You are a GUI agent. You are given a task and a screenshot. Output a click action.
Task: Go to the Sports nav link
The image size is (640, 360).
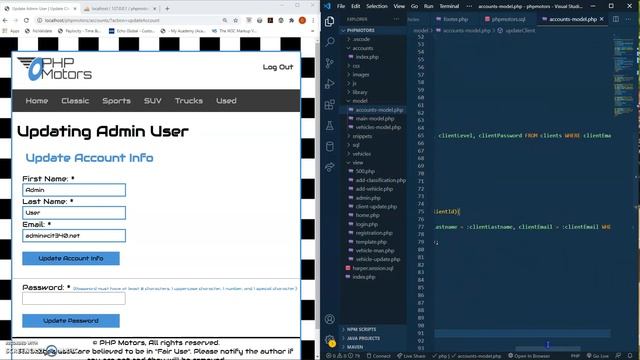(x=116, y=100)
